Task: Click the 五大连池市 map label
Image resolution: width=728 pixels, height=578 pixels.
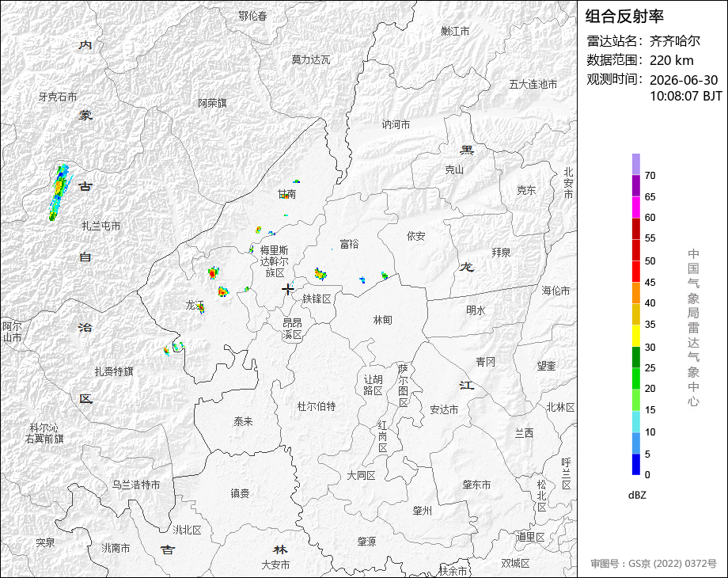Action: [x=533, y=85]
